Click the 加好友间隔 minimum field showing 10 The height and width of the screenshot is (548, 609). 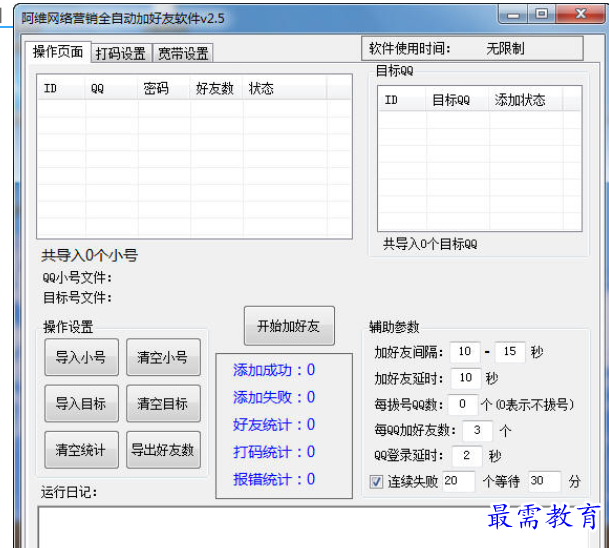pyautogui.click(x=465, y=351)
